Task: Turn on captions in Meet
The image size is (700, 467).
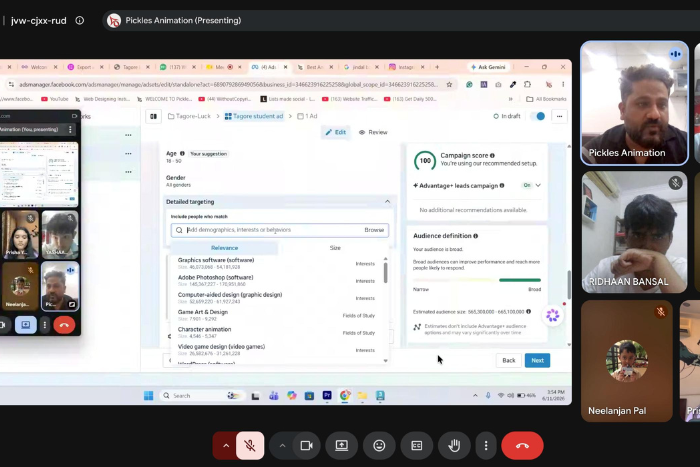Action: point(417,446)
